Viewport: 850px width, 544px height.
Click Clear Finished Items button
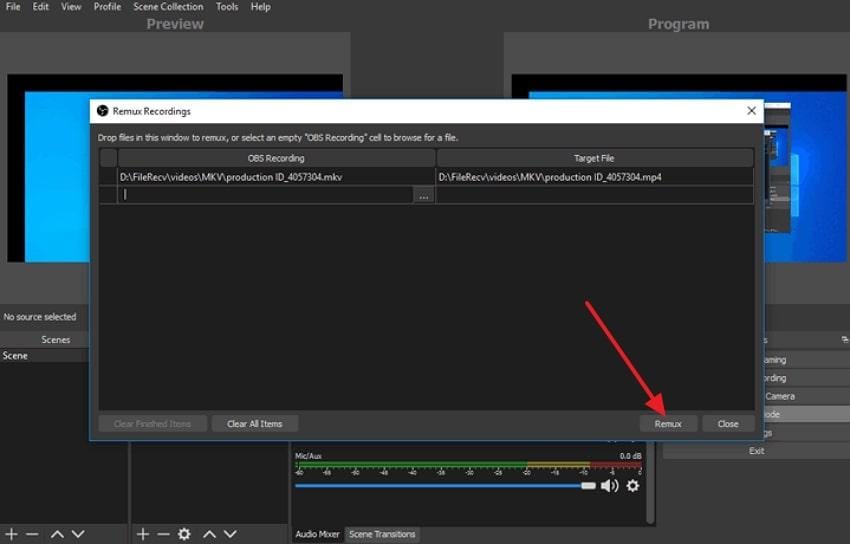click(x=152, y=424)
